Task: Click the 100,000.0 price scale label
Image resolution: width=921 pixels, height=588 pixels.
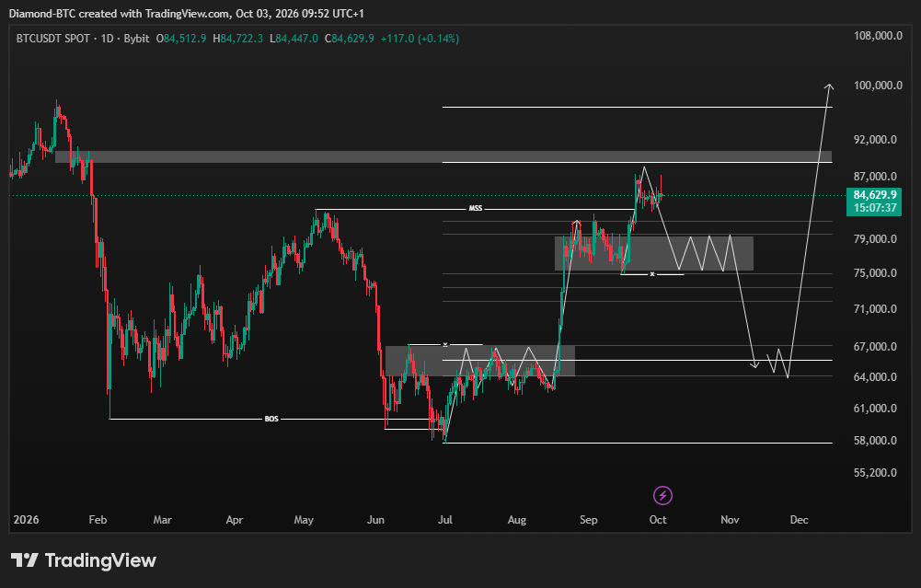Action: [x=878, y=86]
